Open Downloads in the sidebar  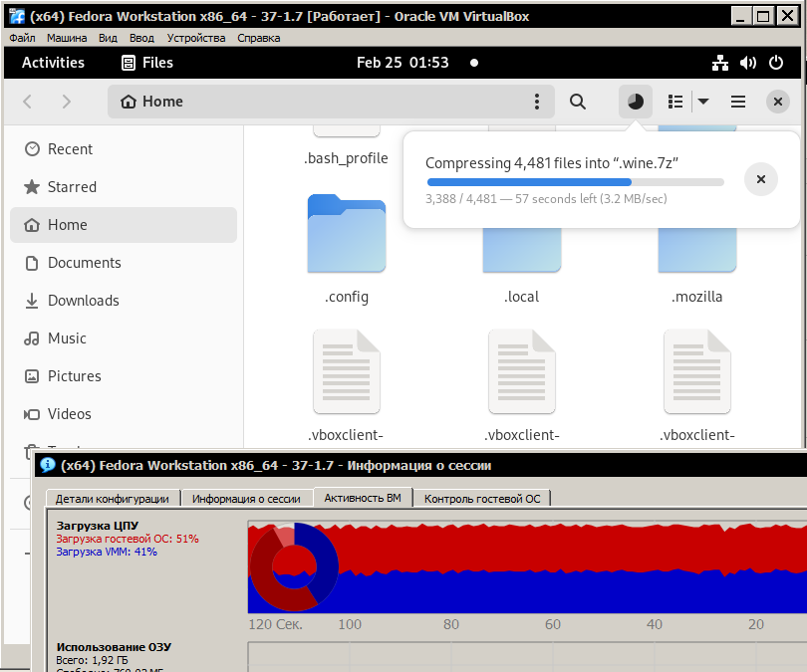pyautogui.click(x=124, y=301)
